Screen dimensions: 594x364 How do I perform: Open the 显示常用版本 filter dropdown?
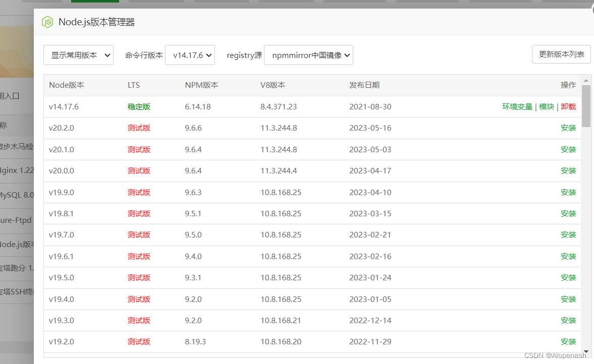click(x=78, y=55)
